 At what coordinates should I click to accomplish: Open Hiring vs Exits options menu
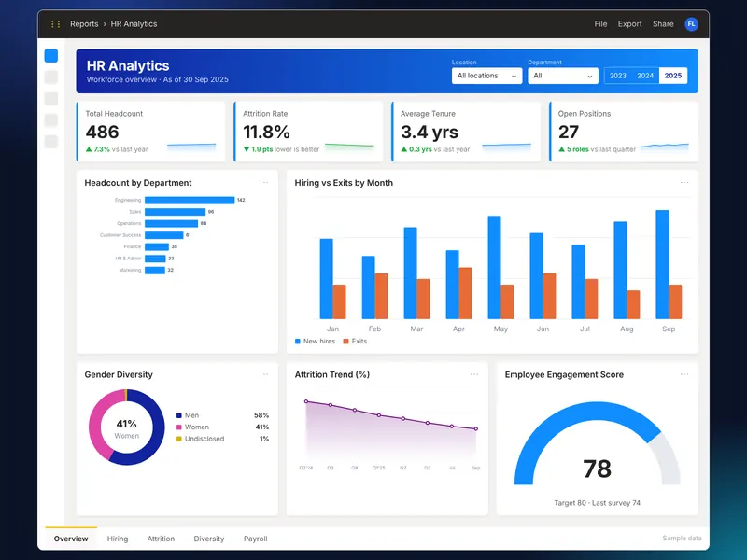coord(684,182)
